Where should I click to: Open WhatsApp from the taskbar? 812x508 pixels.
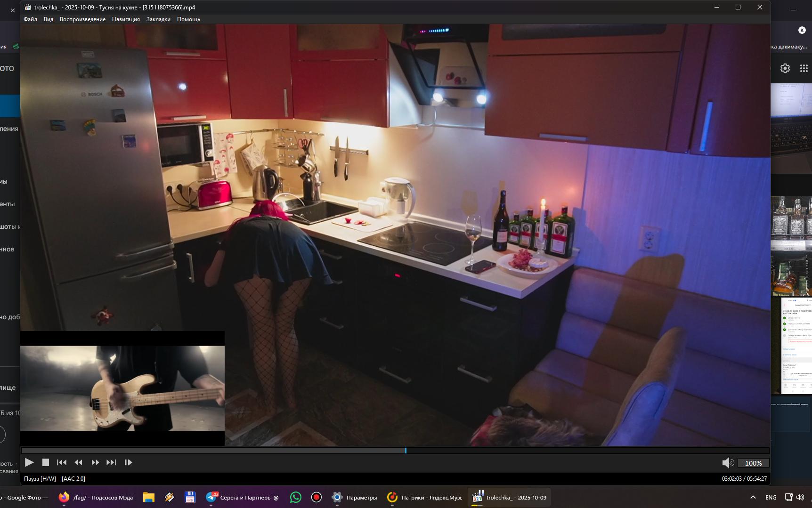296,498
